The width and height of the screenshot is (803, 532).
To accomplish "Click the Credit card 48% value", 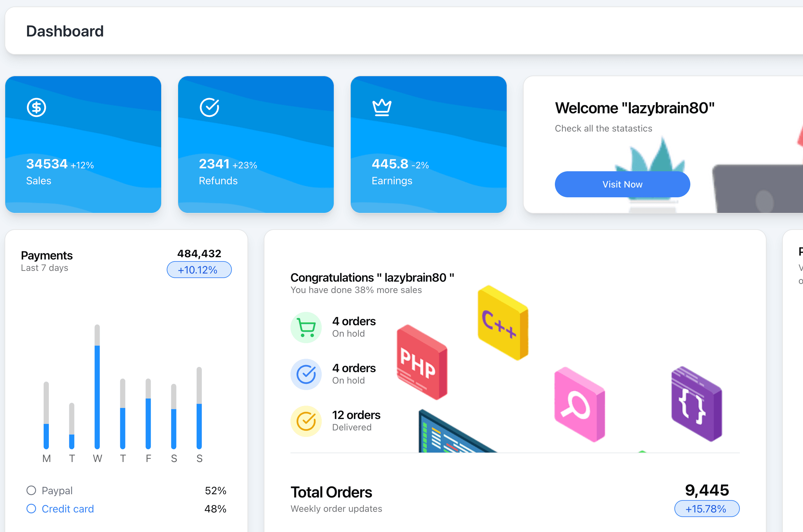I will pyautogui.click(x=215, y=509).
